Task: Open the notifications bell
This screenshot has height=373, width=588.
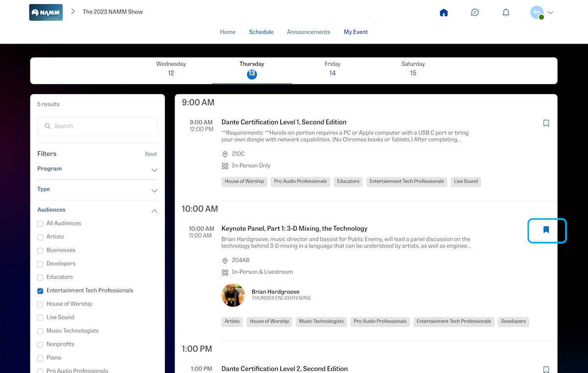Action: (506, 12)
